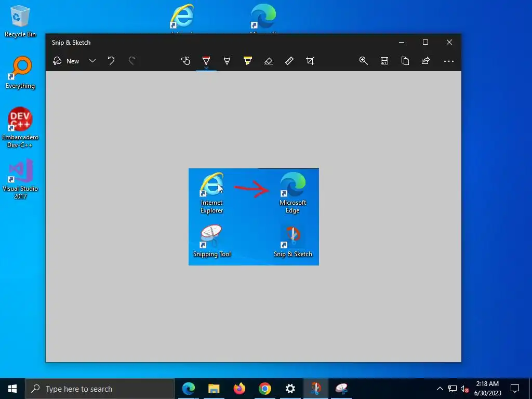
Task: Open the Windows Start menu
Action: pyautogui.click(x=12, y=389)
